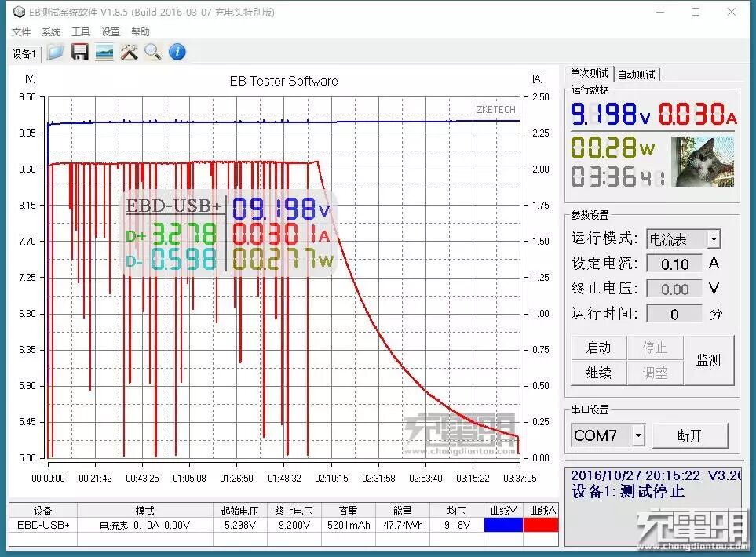Select the EBD-USB+ device table cell

point(43,525)
